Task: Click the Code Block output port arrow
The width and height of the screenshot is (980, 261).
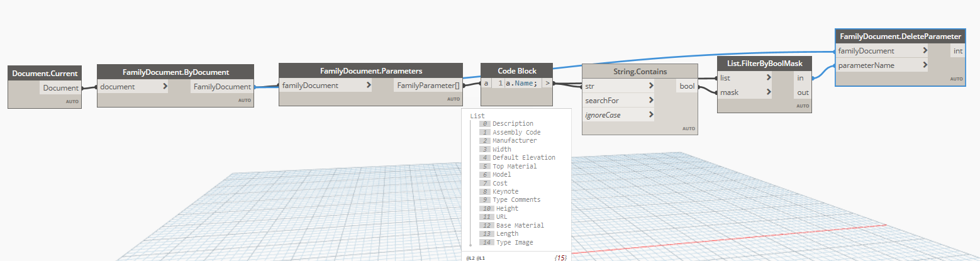Action: (548, 83)
